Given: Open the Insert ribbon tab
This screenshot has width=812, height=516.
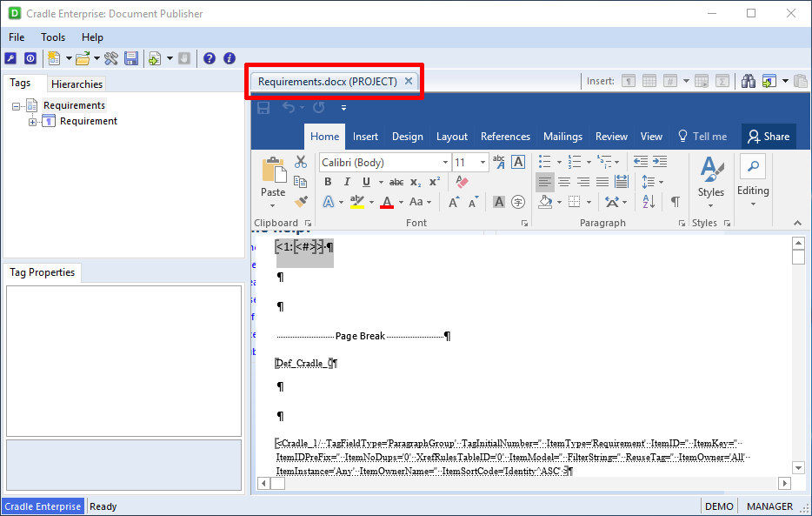Looking at the screenshot, I should [365, 137].
